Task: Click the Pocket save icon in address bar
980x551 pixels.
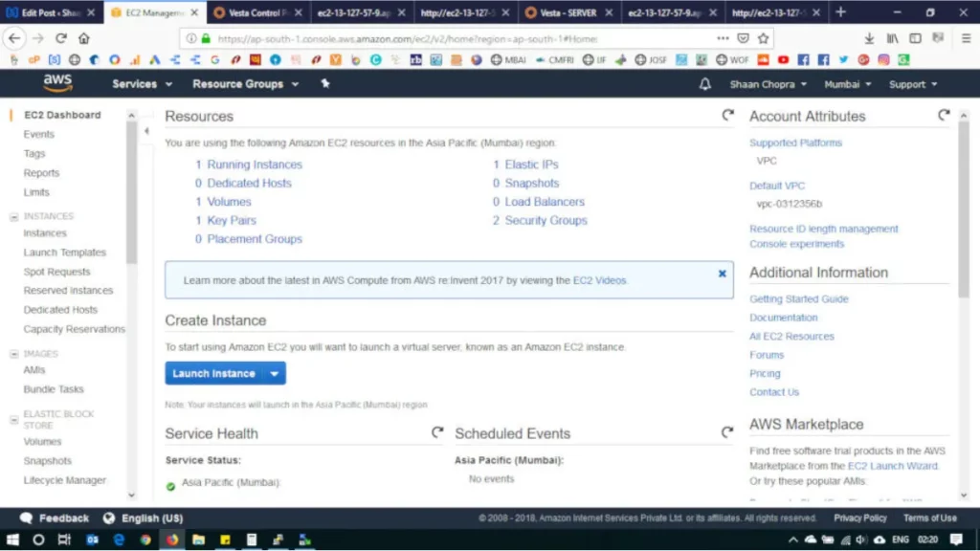Action: tap(743, 38)
